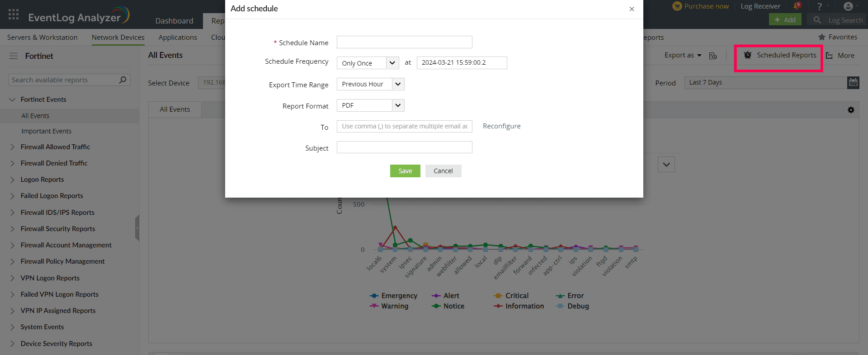Click the To email recipients field
The height and width of the screenshot is (355, 868).
click(x=405, y=126)
